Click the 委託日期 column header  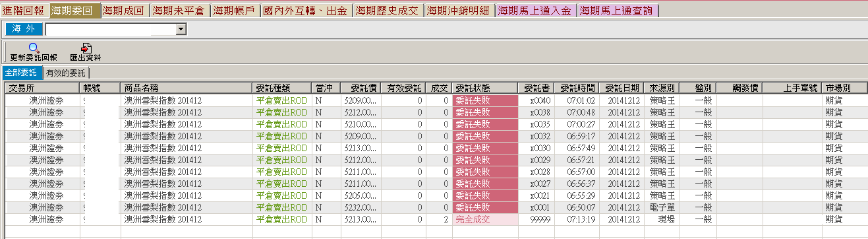pyautogui.click(x=622, y=88)
